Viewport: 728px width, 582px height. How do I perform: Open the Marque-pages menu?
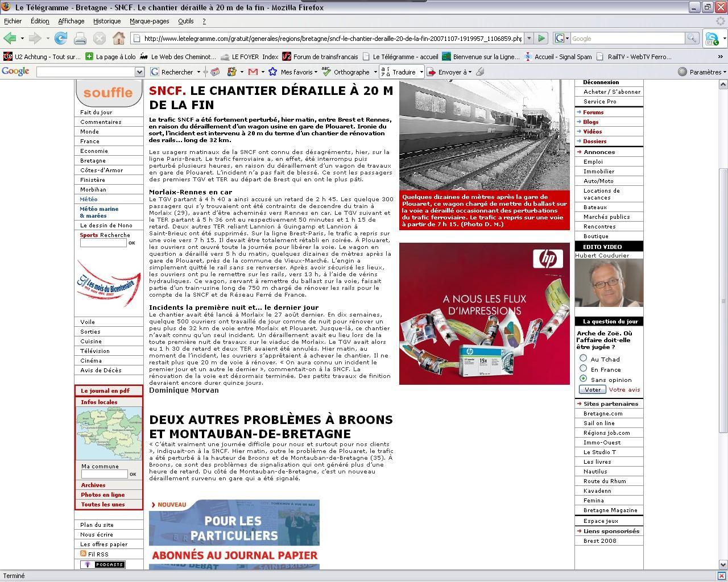149,21
